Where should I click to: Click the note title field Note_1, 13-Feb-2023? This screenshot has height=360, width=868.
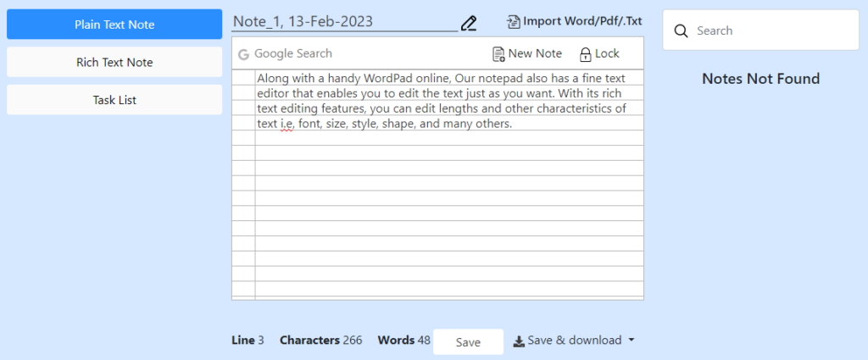[x=344, y=21]
